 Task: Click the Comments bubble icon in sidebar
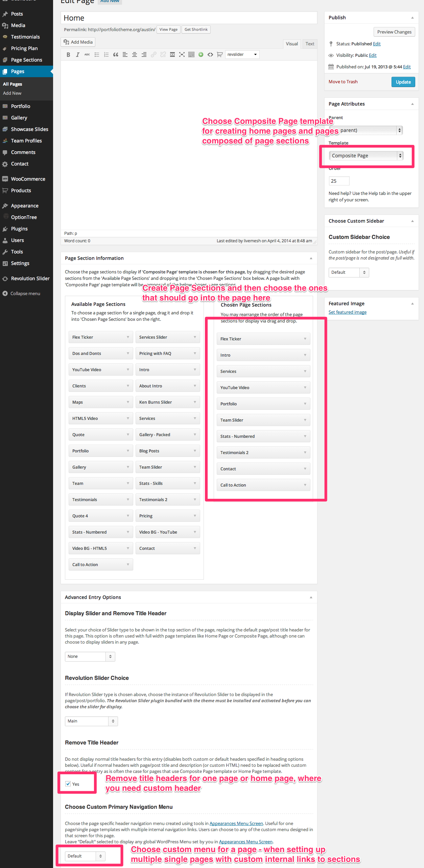pyautogui.click(x=5, y=152)
